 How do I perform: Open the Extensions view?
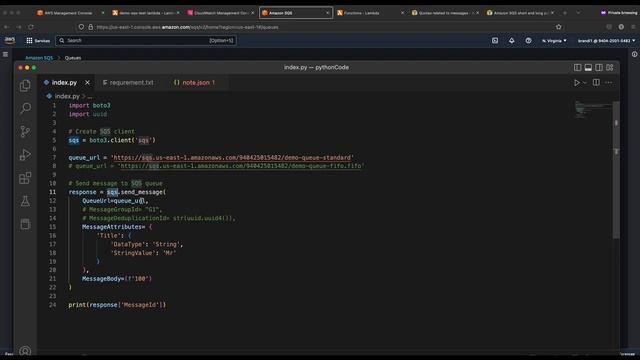pyautogui.click(x=25, y=178)
